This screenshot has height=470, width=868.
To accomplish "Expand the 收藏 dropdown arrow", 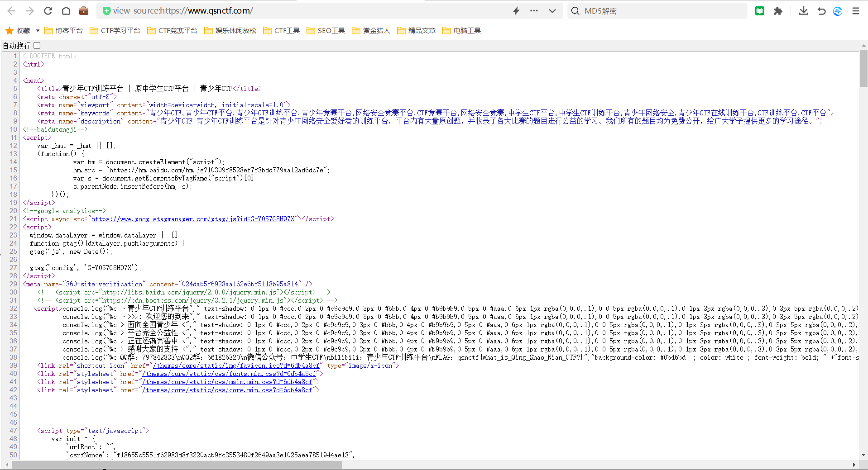I will [38, 30].
